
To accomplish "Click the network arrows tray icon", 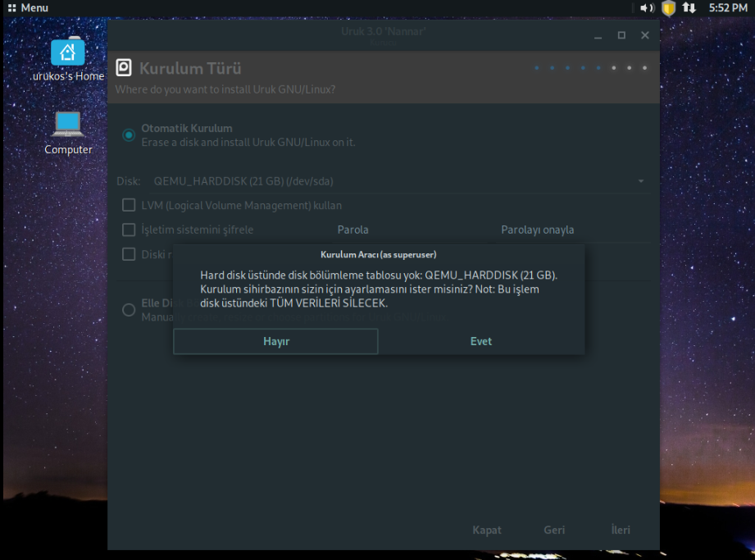I will [689, 7].
